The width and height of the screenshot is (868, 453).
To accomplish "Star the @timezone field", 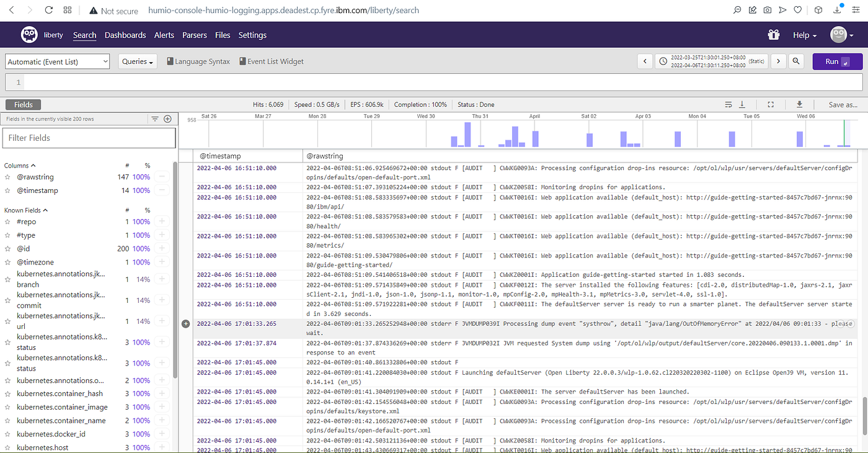I will pos(8,262).
